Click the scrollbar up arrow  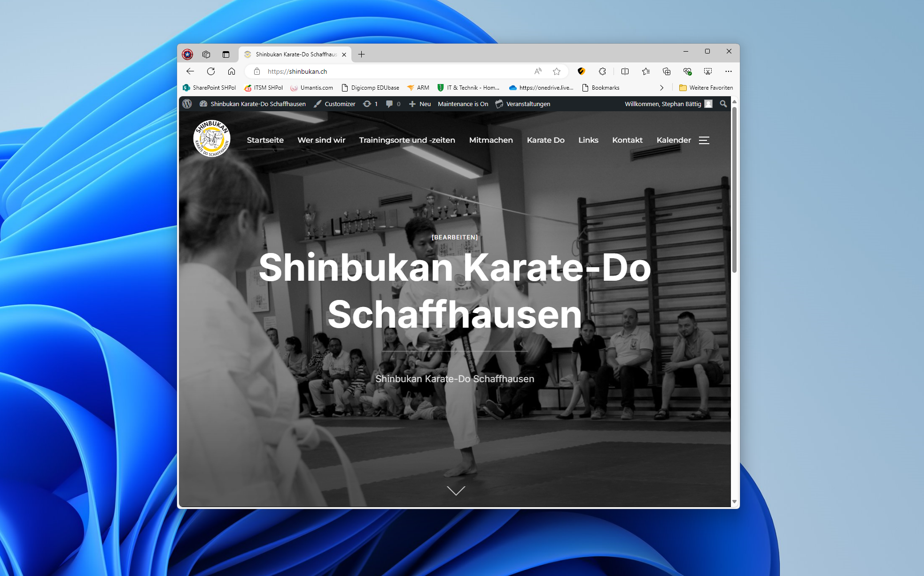tap(734, 101)
